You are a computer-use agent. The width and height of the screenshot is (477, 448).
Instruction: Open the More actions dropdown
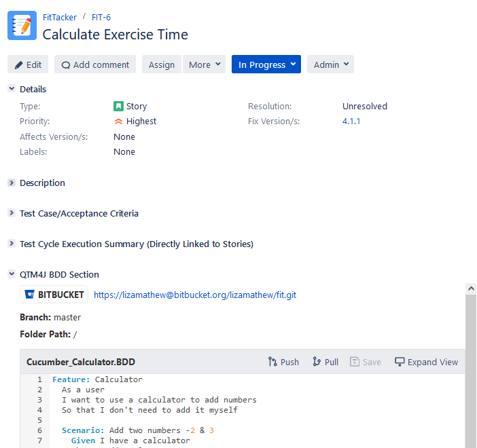[x=204, y=64]
